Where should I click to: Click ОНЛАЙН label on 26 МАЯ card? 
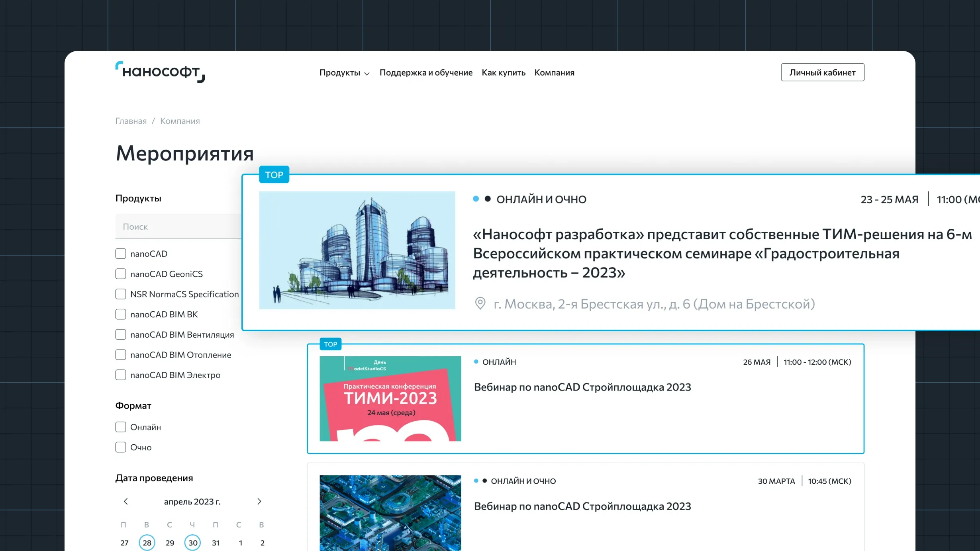[x=499, y=362]
